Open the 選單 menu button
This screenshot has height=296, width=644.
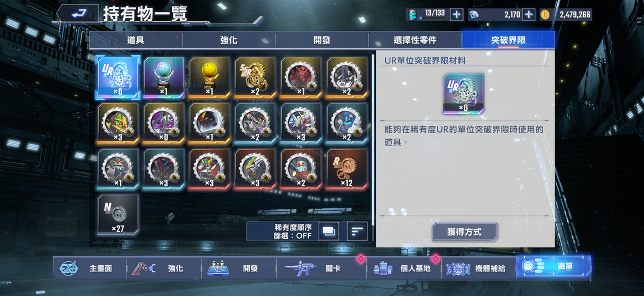tap(553, 266)
